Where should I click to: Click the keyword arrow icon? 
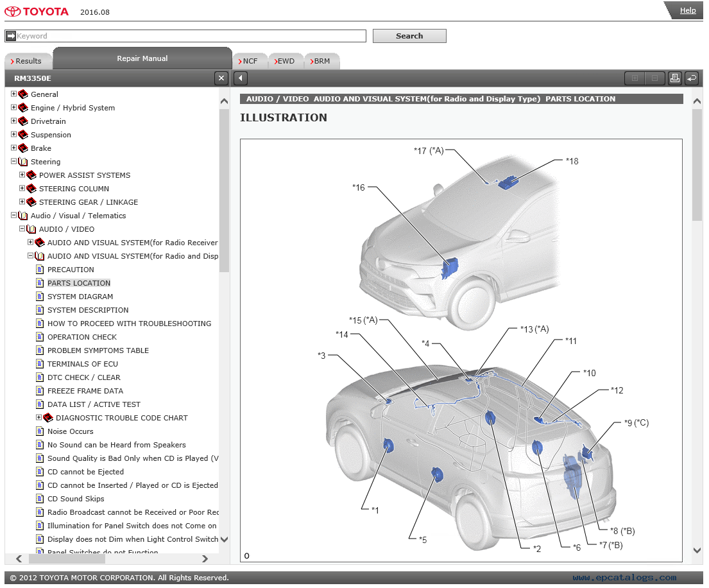click(x=11, y=36)
